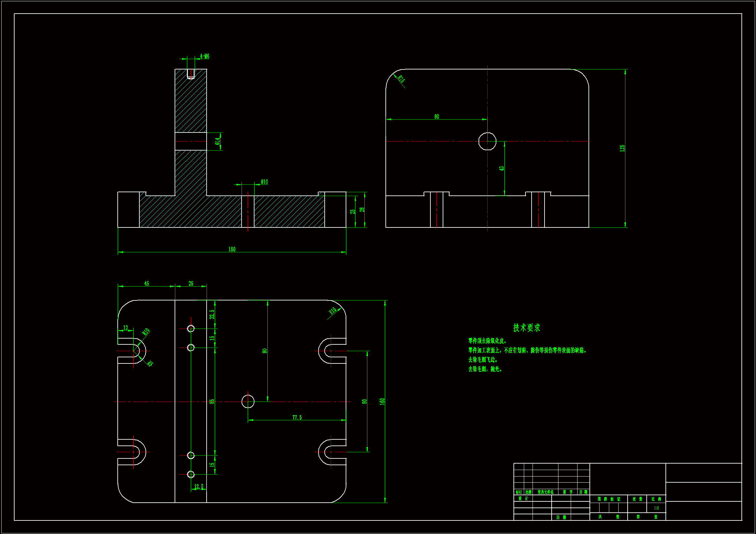Image resolution: width=756 pixels, height=534 pixels.
Task: Click the 180 length dimension text
Action: click(232, 249)
